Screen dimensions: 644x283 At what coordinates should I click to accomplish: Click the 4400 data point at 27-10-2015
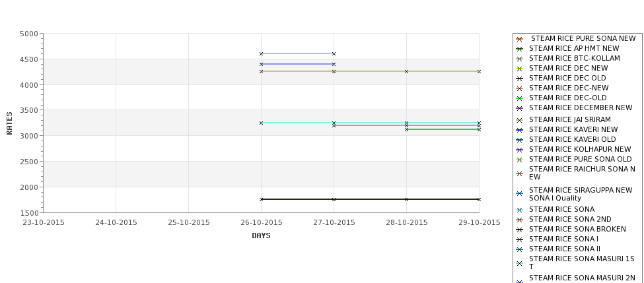point(334,64)
